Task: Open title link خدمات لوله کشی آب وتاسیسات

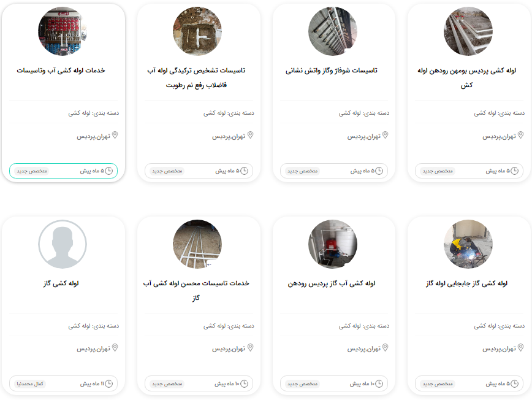Action: point(61,71)
